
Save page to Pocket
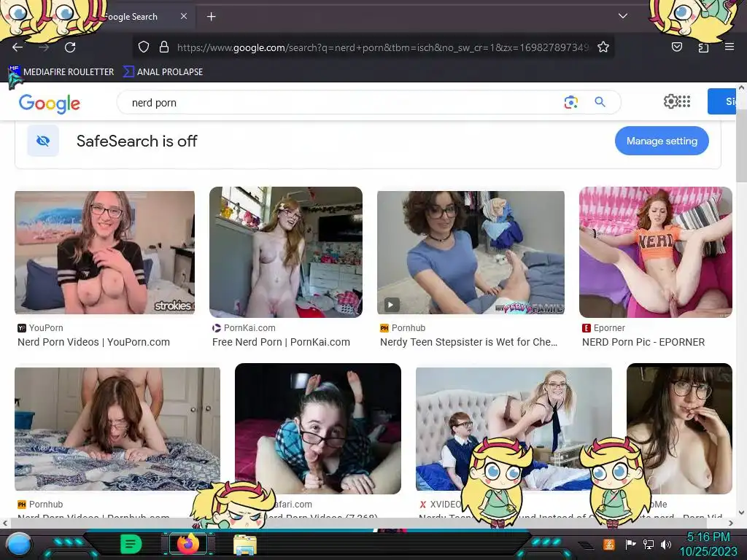point(676,47)
